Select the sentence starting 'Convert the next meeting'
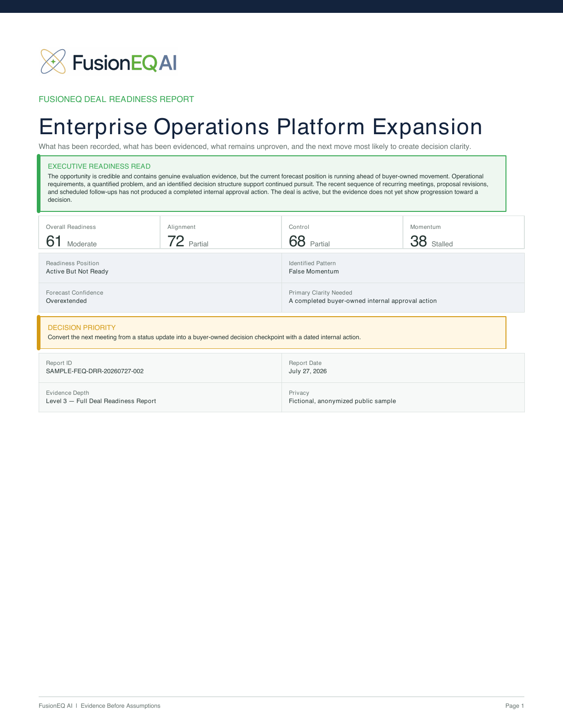The width and height of the screenshot is (563, 728). click(x=204, y=337)
